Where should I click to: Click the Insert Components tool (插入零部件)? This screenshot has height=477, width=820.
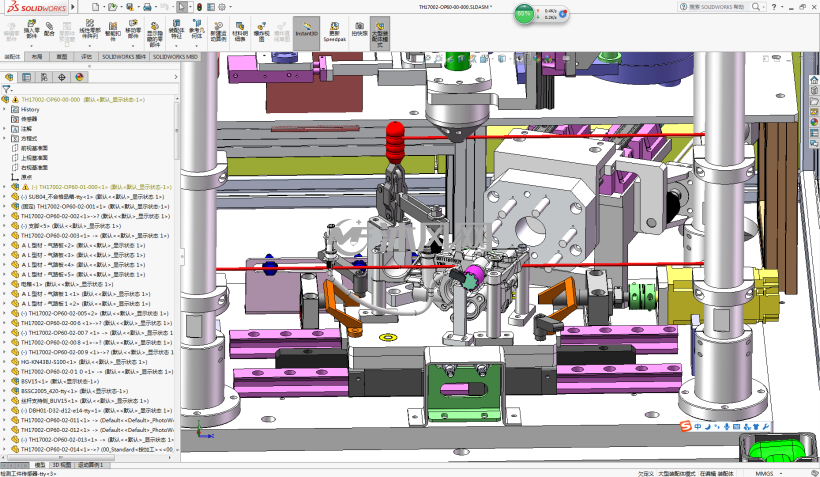point(31,29)
